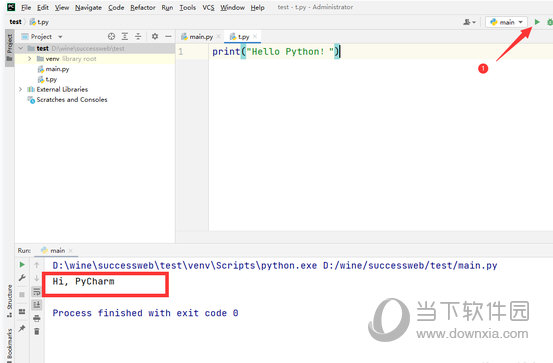
Task: Toggle the Project tool window stripe button
Action: [x=10, y=48]
